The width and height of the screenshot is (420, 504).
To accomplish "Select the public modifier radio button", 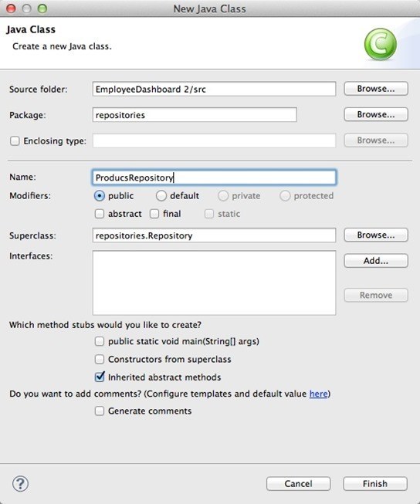I will (100, 196).
